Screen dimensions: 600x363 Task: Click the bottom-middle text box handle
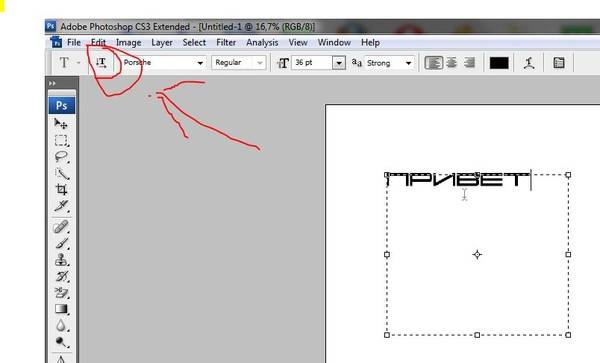pos(477,335)
